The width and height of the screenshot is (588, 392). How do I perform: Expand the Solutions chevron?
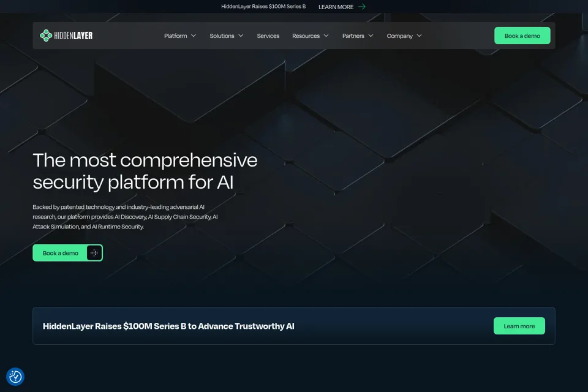pos(241,36)
